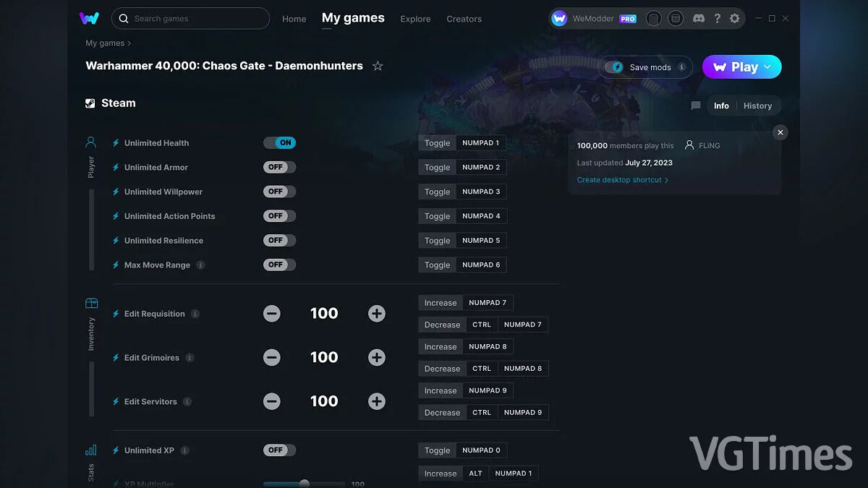
Task: Click Create desktop shortcut link
Action: 623,180
